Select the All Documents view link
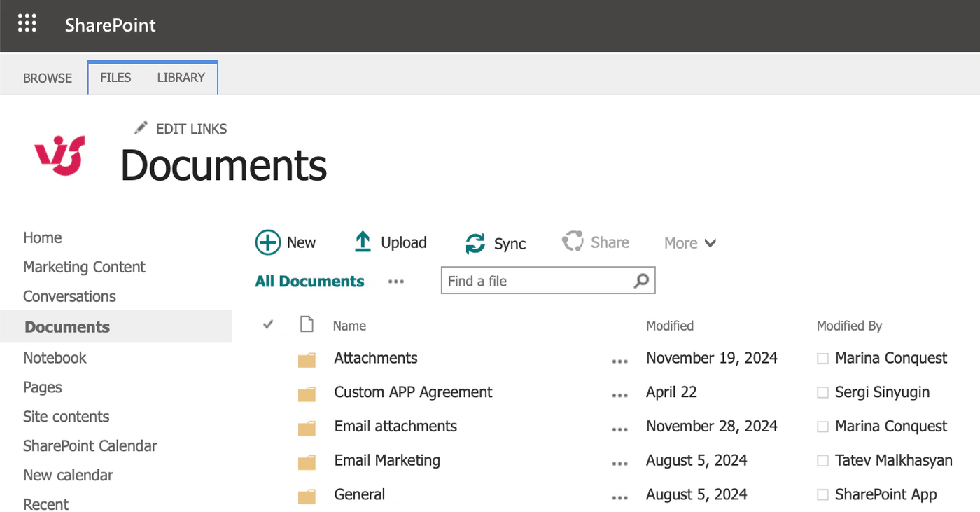980x512 pixels. pos(309,282)
